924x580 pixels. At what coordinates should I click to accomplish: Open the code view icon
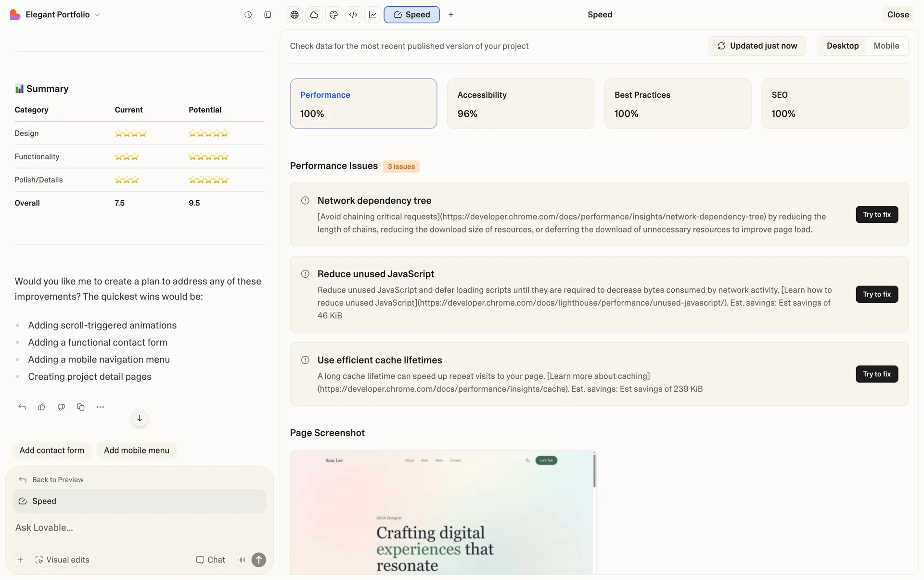tap(353, 15)
